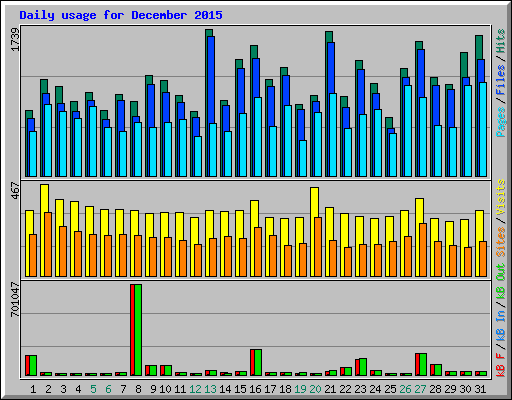The image size is (512, 400).
Task: Click the green kB Out bar for day 1
Action: pyautogui.click(x=33, y=366)
